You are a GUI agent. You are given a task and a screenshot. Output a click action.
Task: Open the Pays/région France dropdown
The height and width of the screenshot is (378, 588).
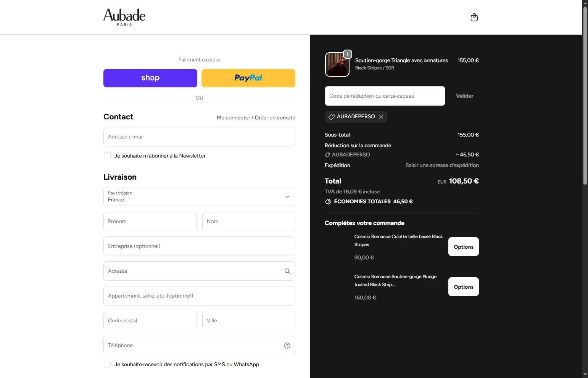point(199,196)
